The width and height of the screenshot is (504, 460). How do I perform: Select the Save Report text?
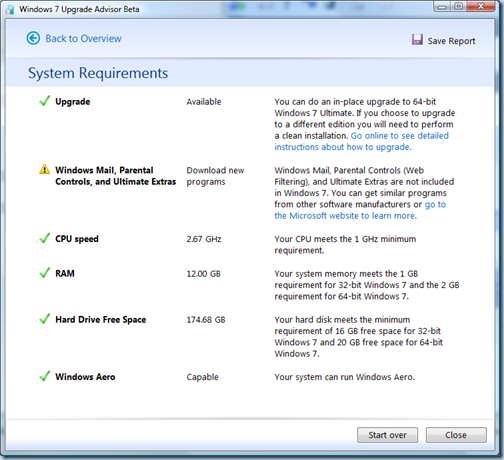tap(451, 41)
